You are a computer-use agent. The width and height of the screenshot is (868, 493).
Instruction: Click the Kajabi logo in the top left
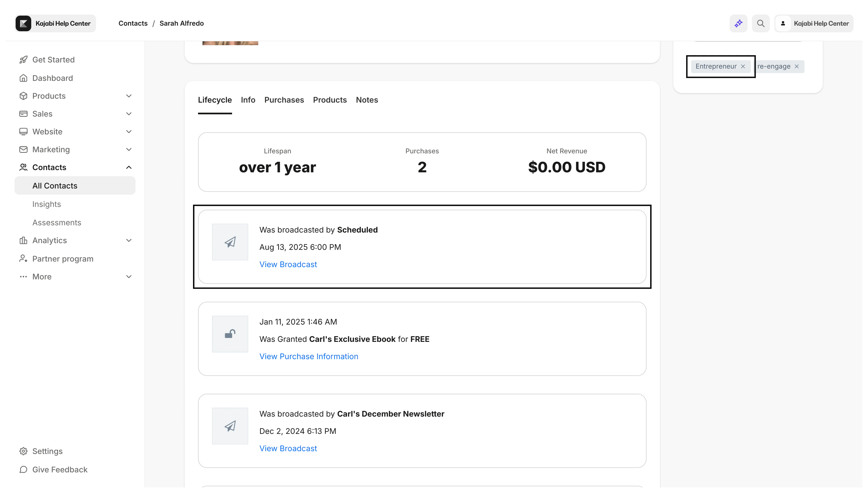click(23, 23)
